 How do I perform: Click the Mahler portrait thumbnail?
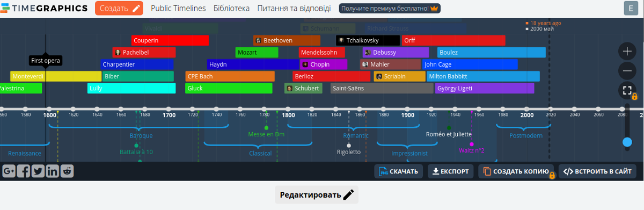[x=365, y=64]
